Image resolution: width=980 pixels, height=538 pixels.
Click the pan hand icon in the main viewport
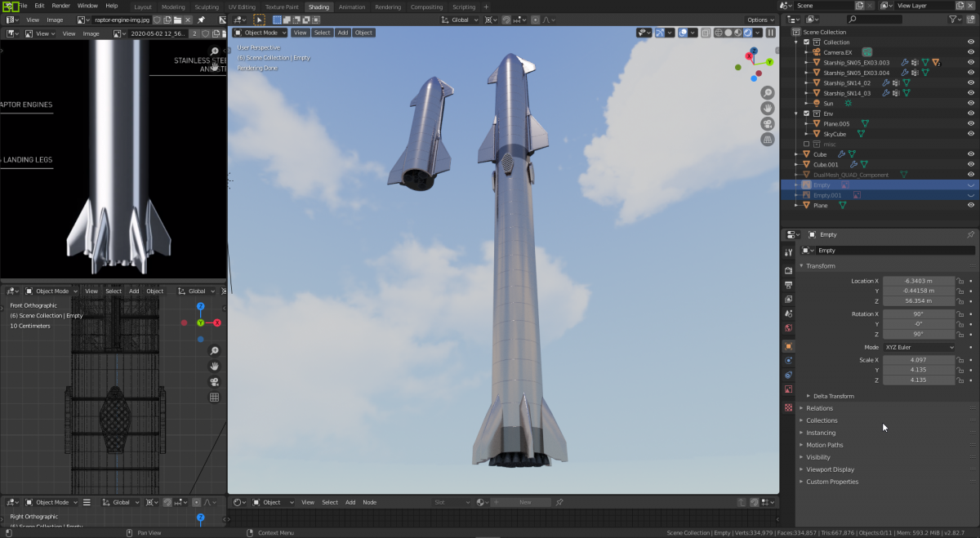768,108
